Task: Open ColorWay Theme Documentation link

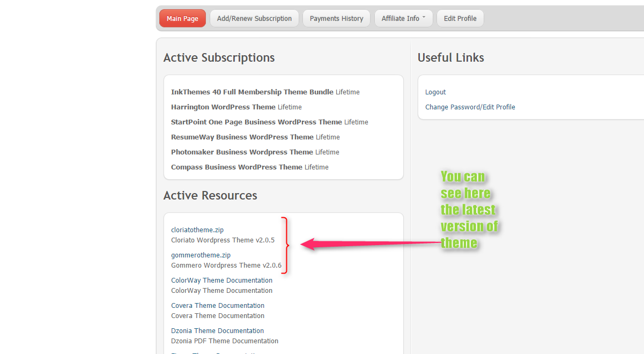Action: 221,281
